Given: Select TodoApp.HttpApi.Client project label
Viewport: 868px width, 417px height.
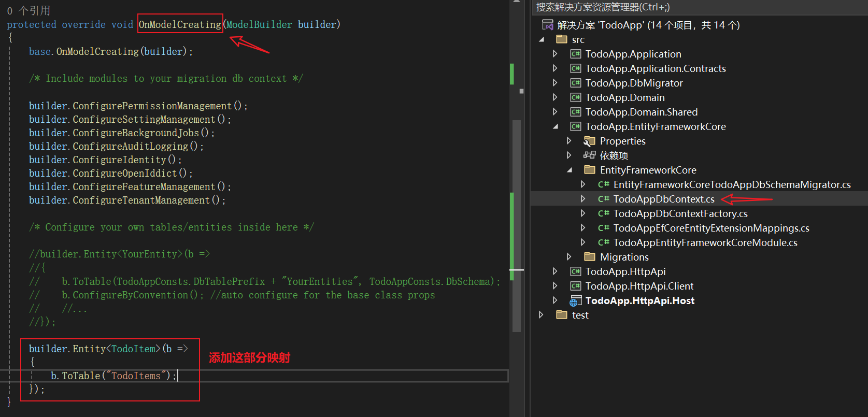Looking at the screenshot, I should [x=639, y=286].
